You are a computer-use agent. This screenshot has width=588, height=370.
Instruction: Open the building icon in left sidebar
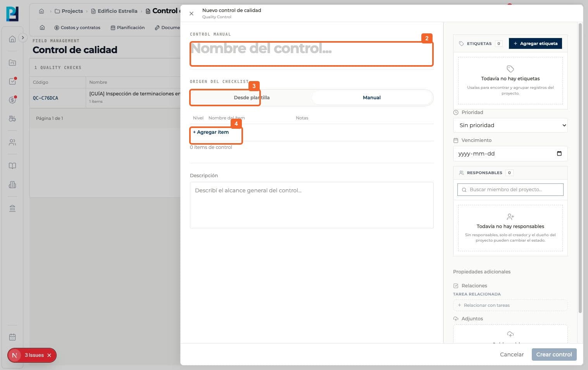point(12,185)
